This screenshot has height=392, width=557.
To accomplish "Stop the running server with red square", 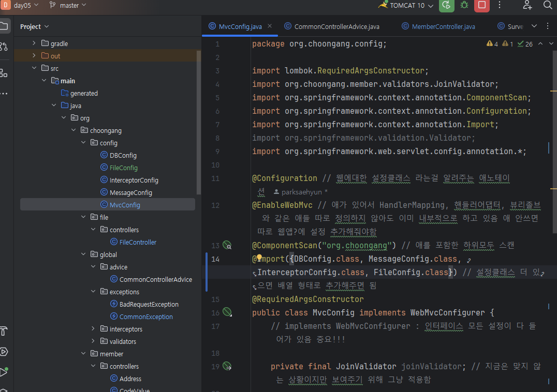I will pyautogui.click(x=482, y=5).
